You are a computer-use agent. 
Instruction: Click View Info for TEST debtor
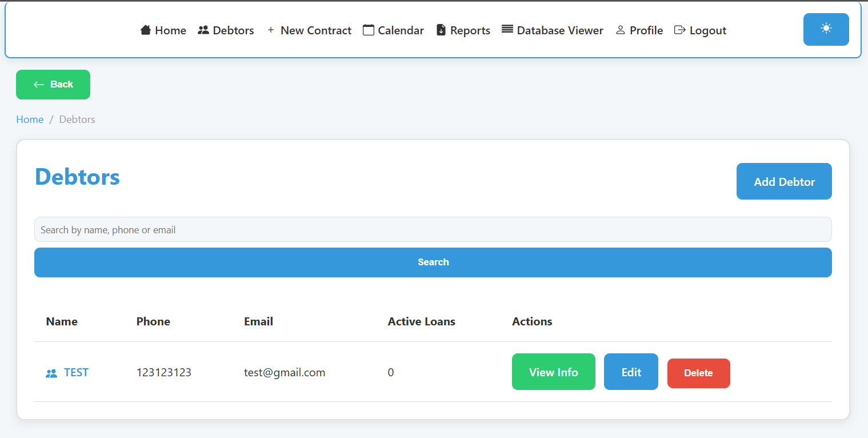pyautogui.click(x=554, y=372)
